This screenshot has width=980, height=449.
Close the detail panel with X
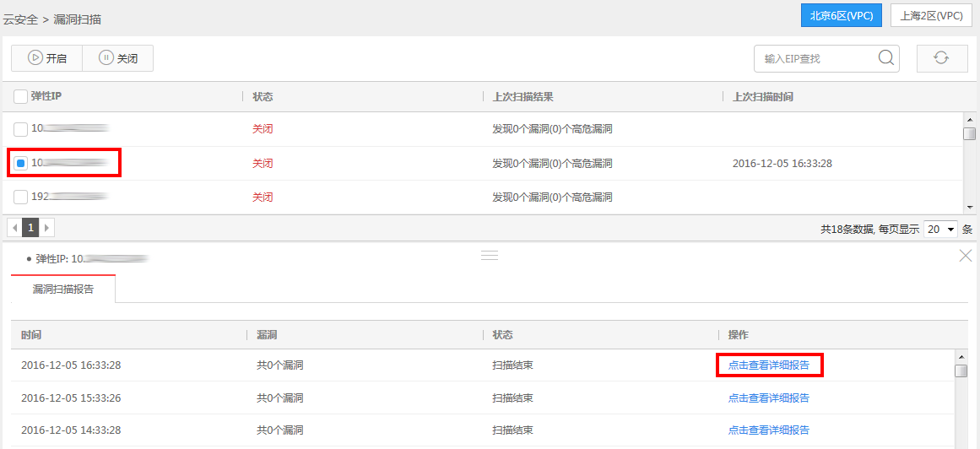966,256
